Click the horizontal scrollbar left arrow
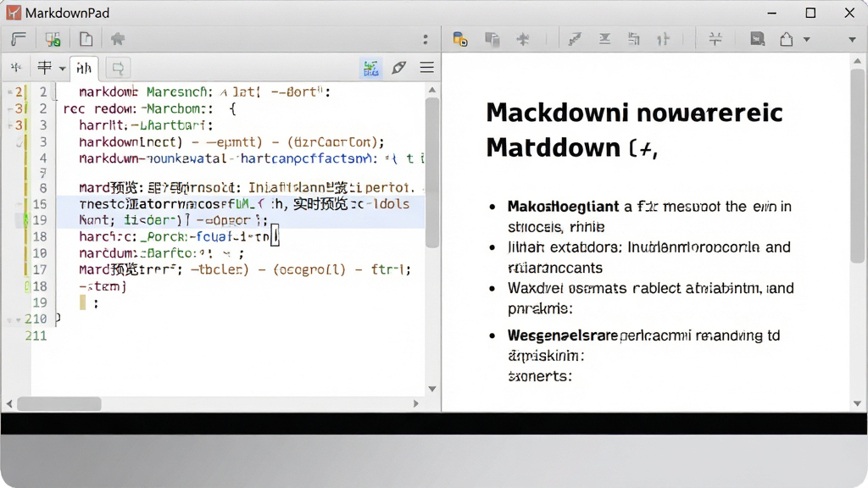 tap(9, 404)
